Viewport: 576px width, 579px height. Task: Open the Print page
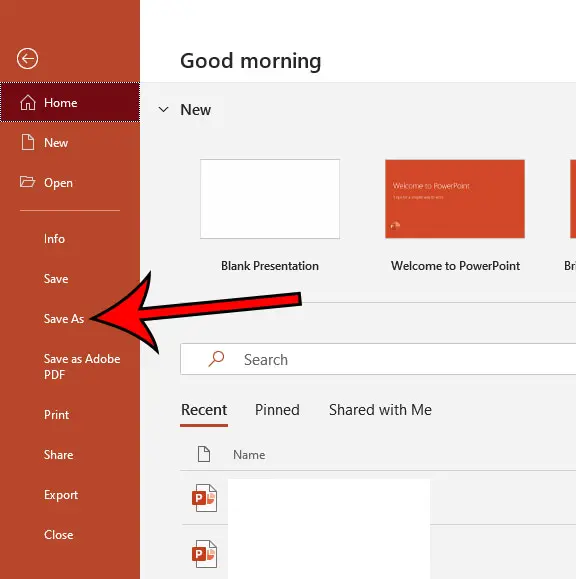56,415
